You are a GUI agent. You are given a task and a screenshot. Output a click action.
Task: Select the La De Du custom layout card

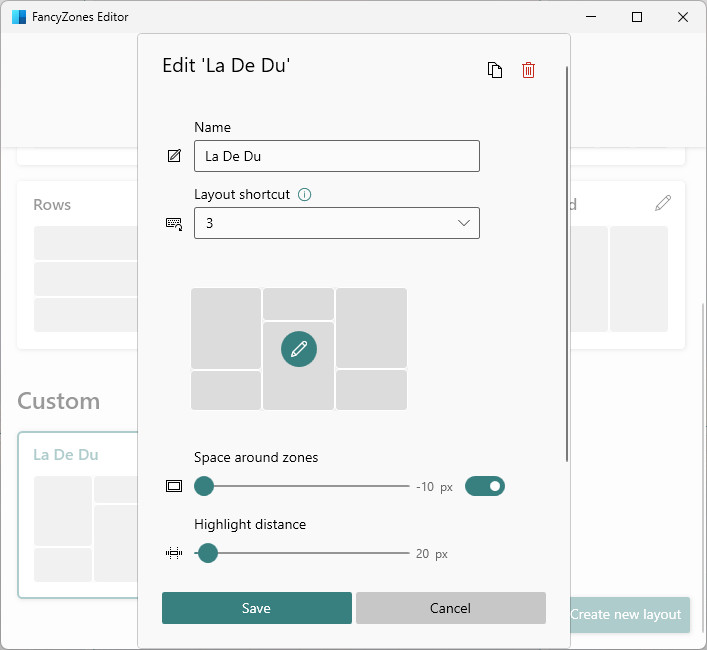click(78, 515)
